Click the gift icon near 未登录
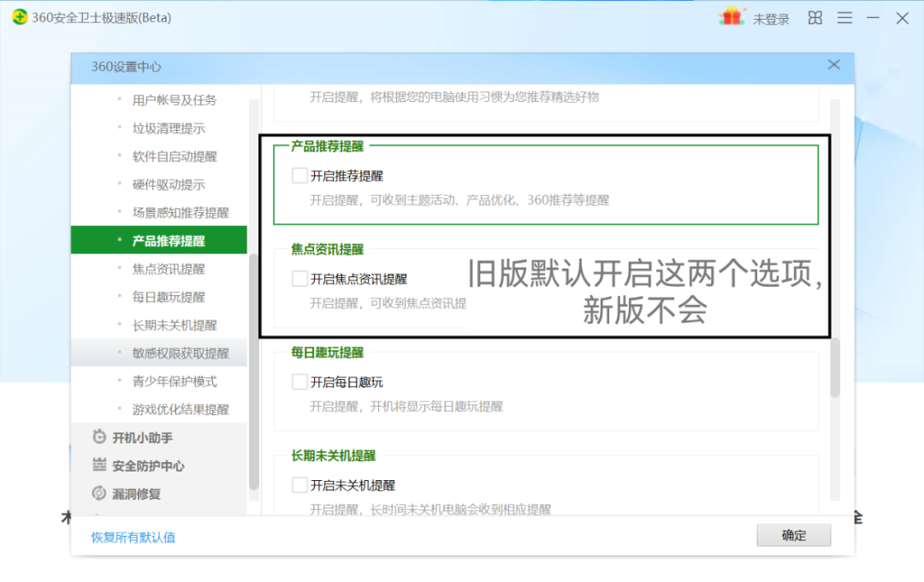 [x=730, y=17]
